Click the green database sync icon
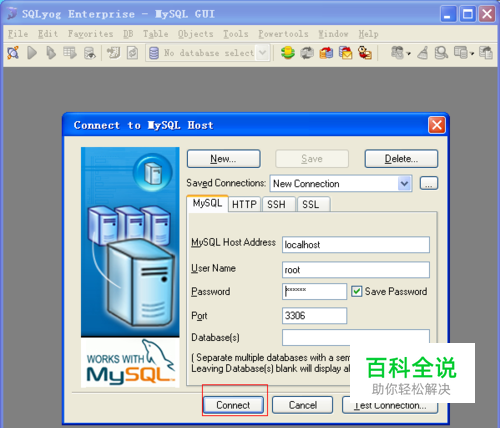This screenshot has height=428, width=500. (x=288, y=53)
